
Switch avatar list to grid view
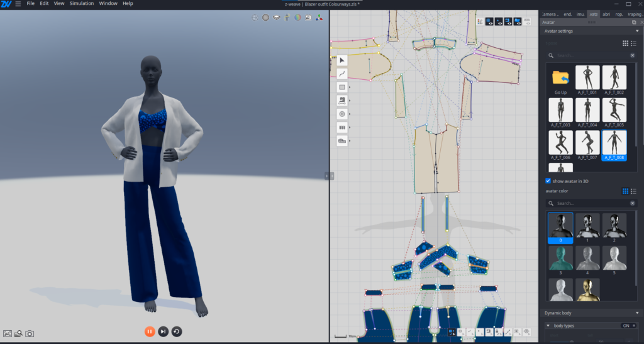pyautogui.click(x=625, y=43)
